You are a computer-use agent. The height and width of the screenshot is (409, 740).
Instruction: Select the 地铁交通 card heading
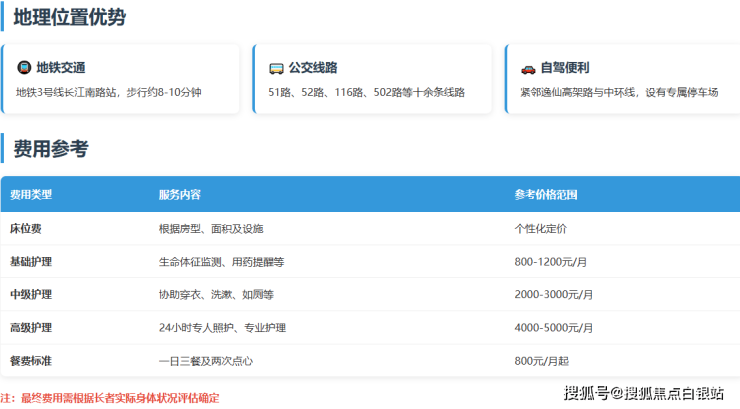61,68
